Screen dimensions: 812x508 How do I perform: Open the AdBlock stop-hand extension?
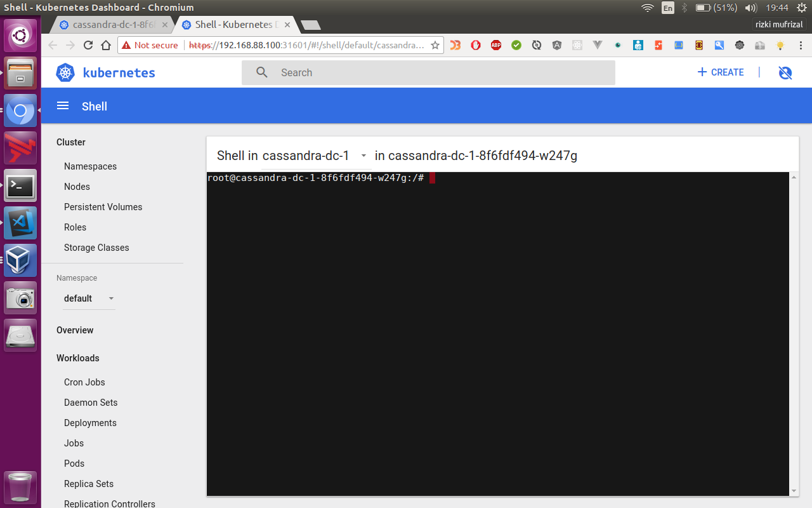pyautogui.click(x=476, y=45)
